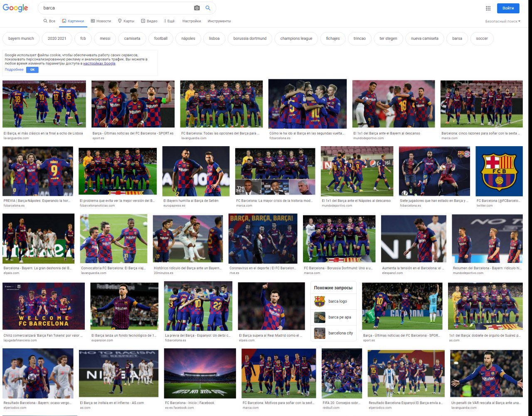Screen dimensions: 532x416
Task: Select the fcb filter chip
Action: tap(83, 39)
